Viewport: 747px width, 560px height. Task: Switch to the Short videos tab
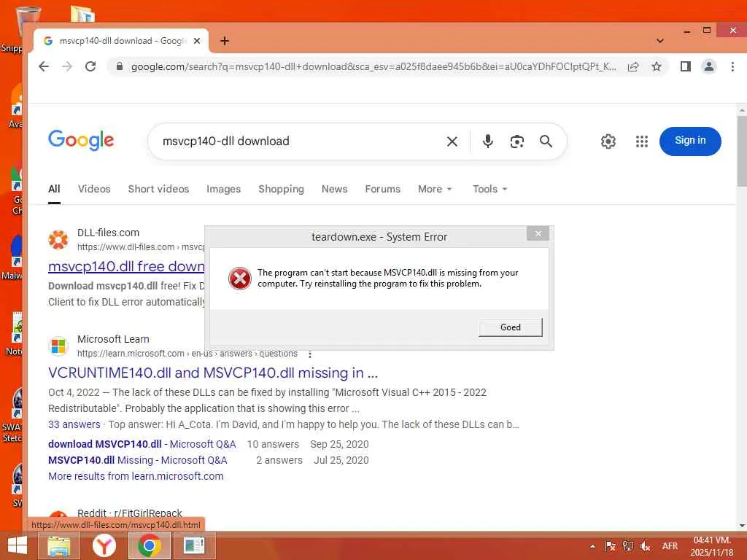[x=158, y=189]
